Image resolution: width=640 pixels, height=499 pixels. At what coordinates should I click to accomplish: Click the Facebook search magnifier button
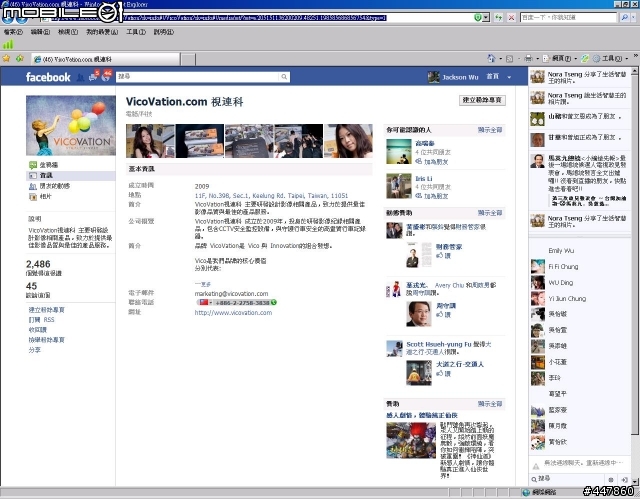(x=284, y=77)
